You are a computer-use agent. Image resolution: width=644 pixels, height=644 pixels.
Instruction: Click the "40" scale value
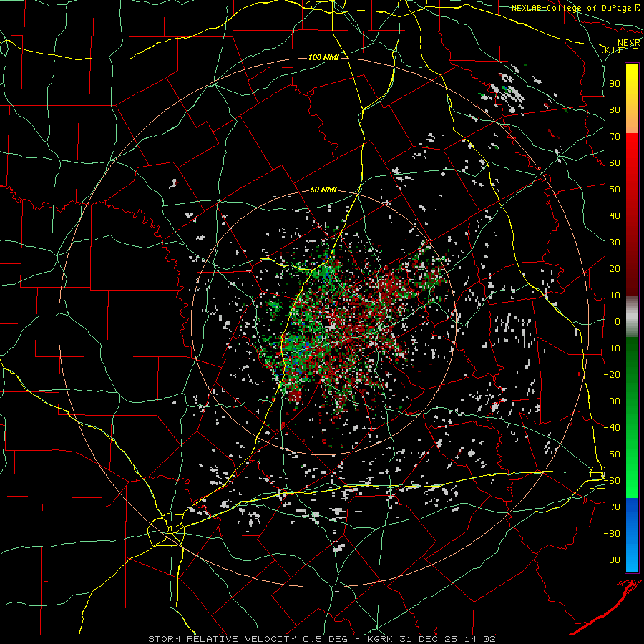(615, 215)
